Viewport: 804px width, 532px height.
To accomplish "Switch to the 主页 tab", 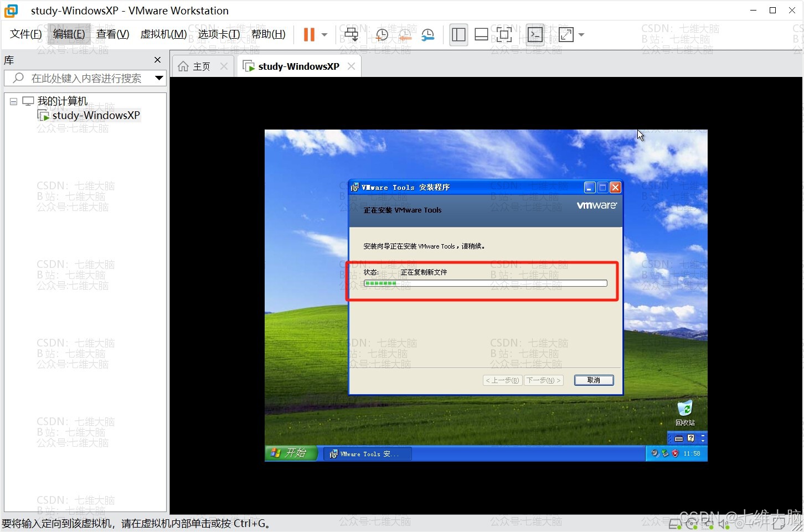I will click(202, 66).
